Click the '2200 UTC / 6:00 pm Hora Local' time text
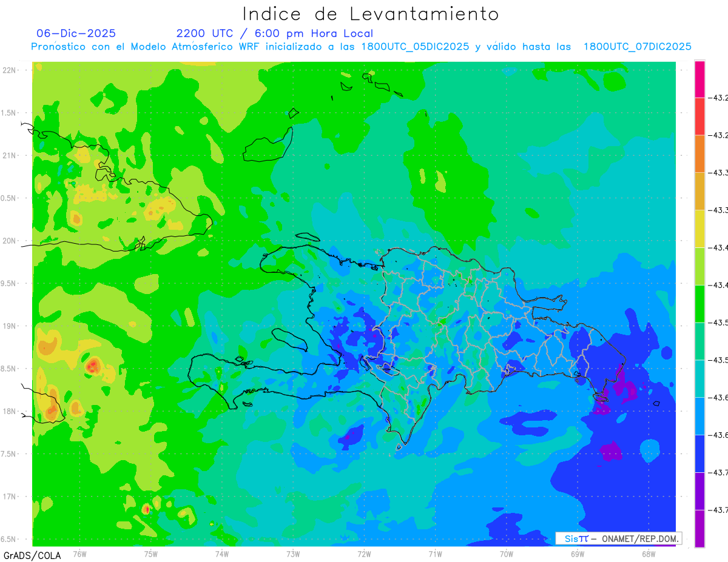Viewport: 728px width, 562px height. (275, 33)
